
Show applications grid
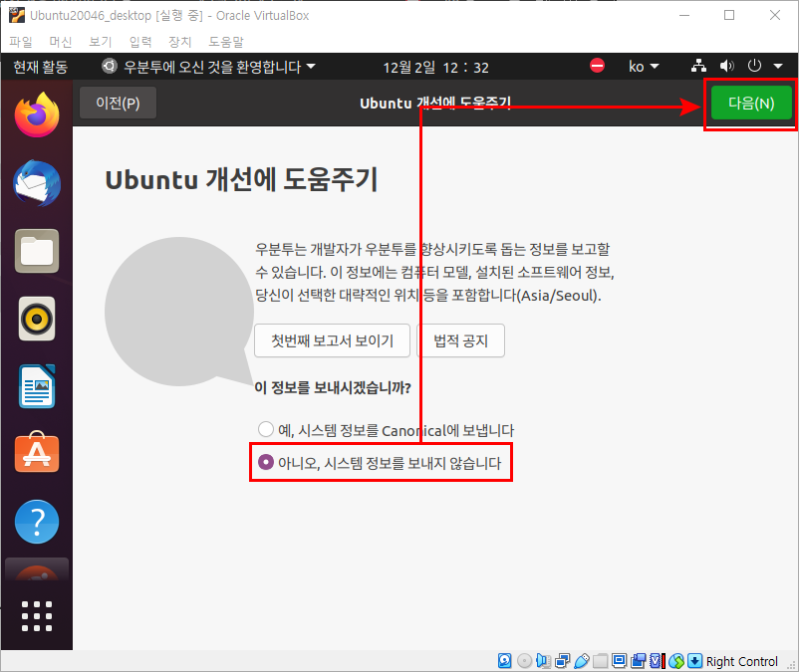point(37,616)
